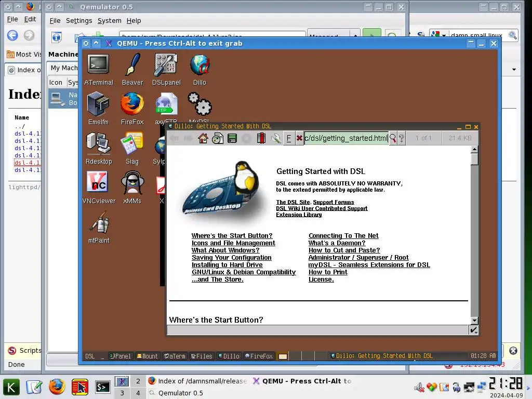Open Dillo's bookmarks book icon
Screen dimensions: 532x399
[x=261, y=138]
